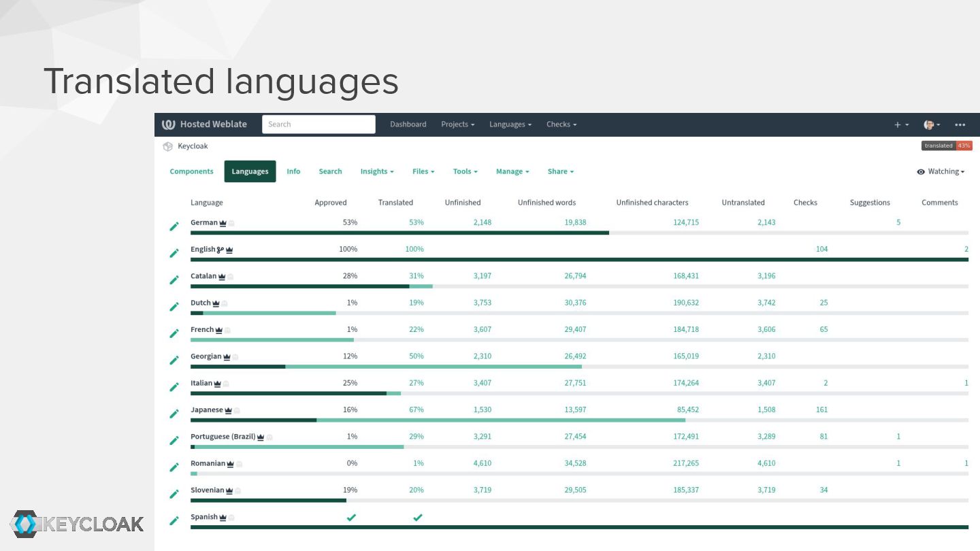Expand the Projects dropdown menu

pos(457,124)
